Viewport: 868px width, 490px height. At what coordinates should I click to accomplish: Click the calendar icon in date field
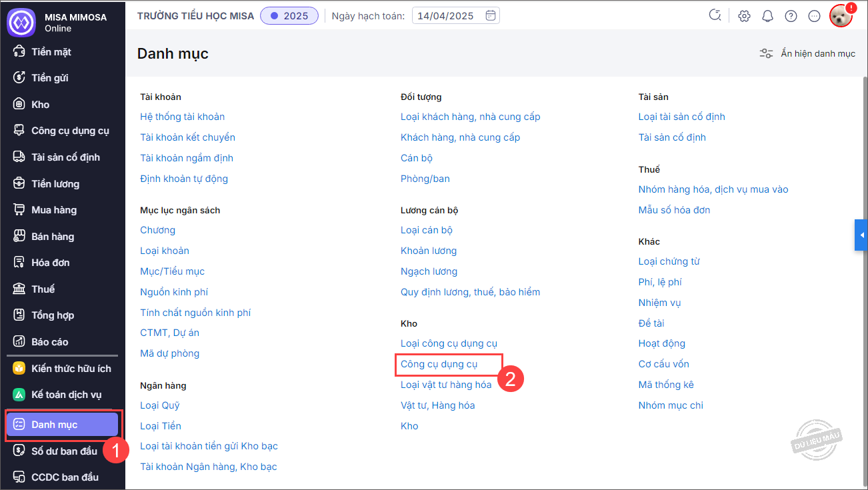click(x=491, y=16)
